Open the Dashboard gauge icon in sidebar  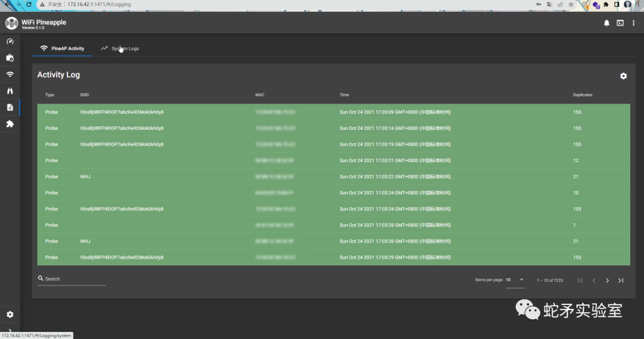[10, 42]
